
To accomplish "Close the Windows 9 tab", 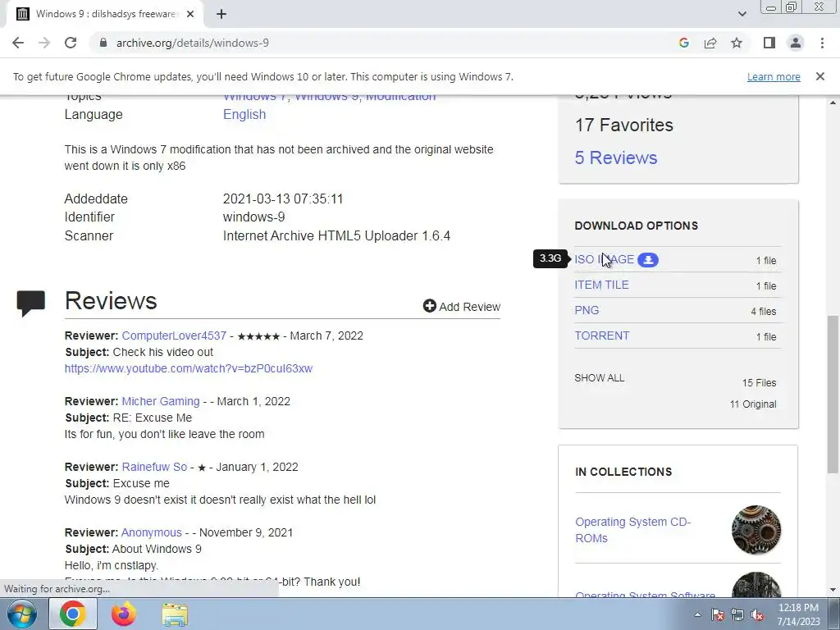I will [190, 14].
